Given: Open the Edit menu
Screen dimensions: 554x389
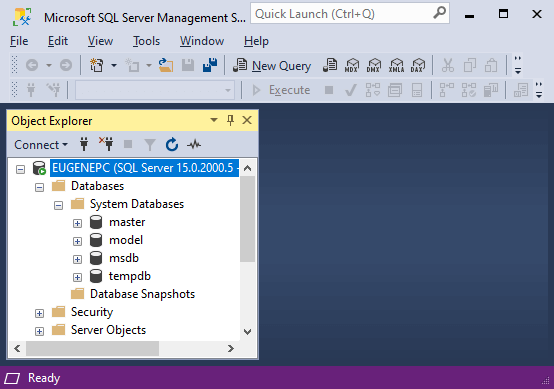Looking at the screenshot, I should 58,41.
